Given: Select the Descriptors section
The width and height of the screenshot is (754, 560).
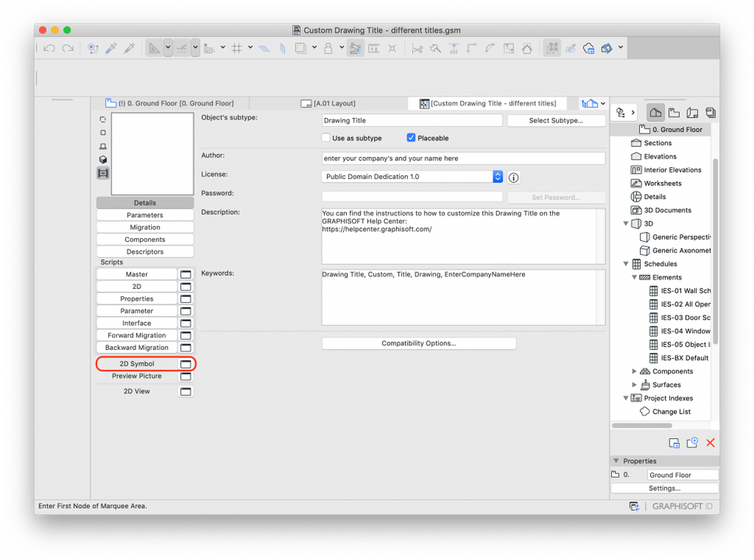Looking at the screenshot, I should pos(145,252).
